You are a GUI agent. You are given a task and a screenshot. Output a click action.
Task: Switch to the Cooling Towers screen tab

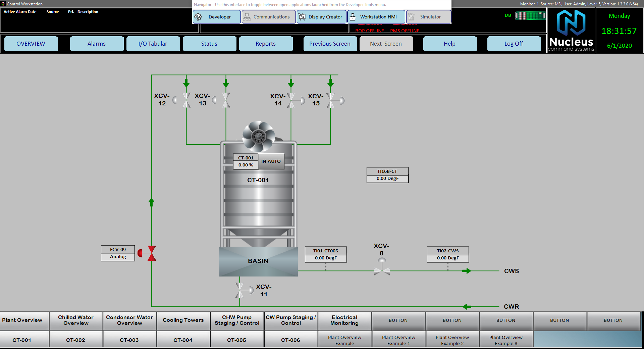pyautogui.click(x=183, y=320)
